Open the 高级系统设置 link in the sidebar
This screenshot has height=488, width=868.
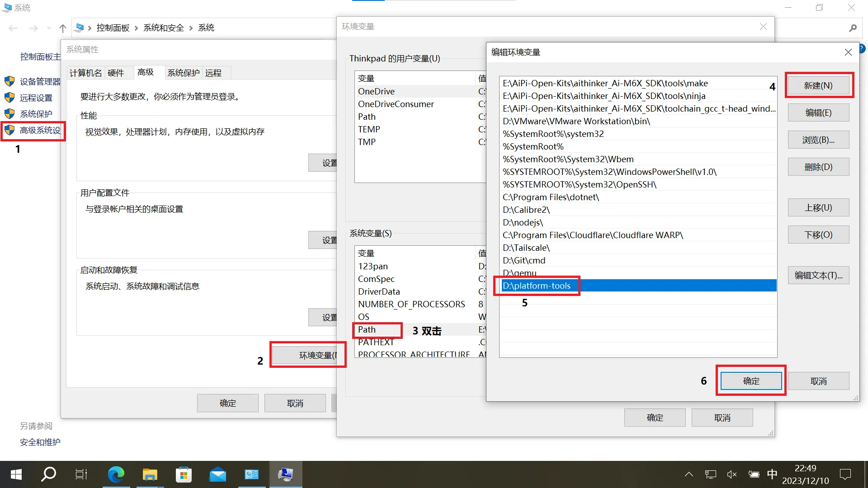coord(40,131)
